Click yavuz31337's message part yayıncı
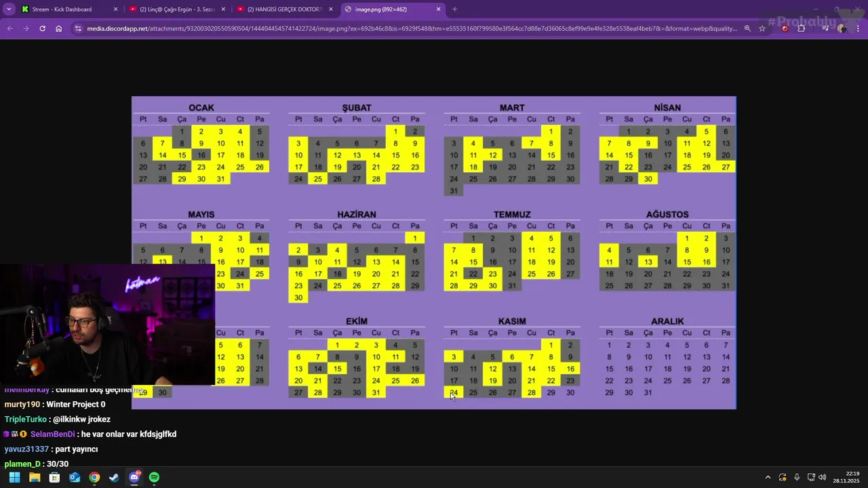The width and height of the screenshot is (868, 488). [76, 449]
